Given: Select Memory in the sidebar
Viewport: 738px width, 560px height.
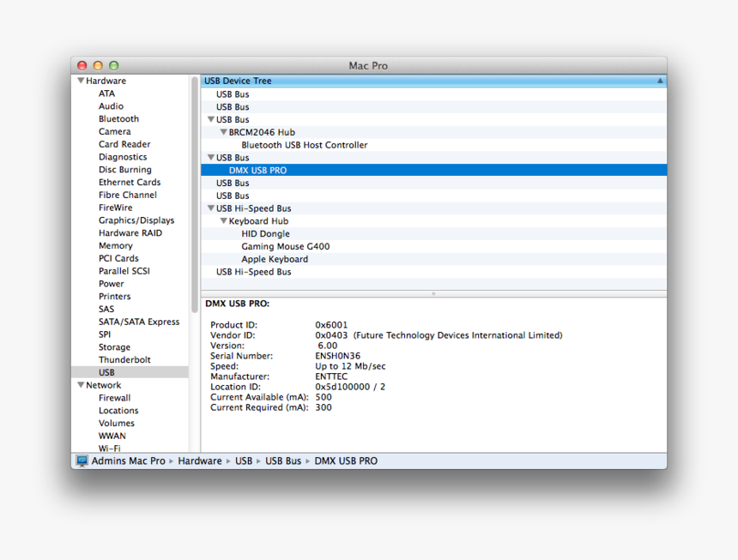Looking at the screenshot, I should (116, 245).
